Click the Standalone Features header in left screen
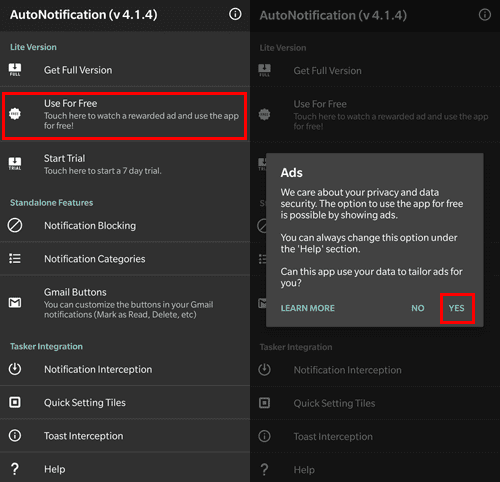This screenshot has width=500, height=482. point(52,203)
